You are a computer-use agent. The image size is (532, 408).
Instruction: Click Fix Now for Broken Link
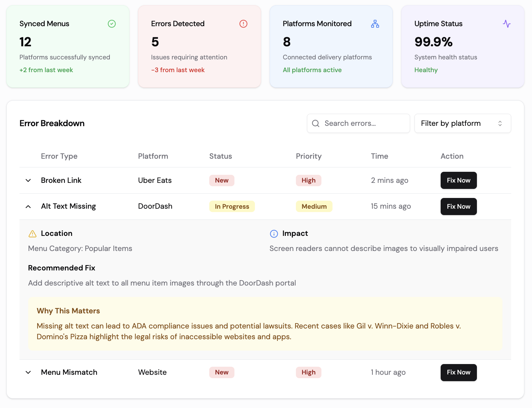[458, 181]
